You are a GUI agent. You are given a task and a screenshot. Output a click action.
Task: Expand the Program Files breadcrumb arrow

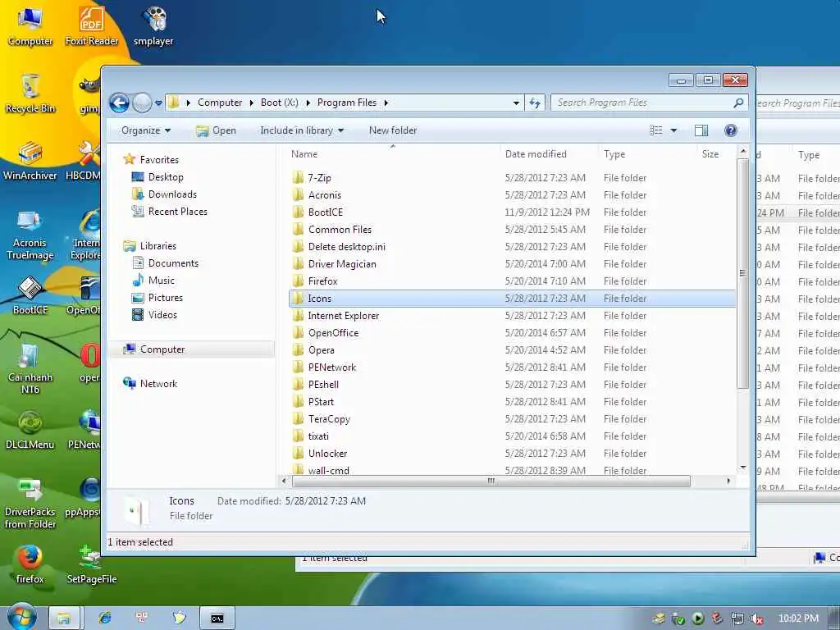coord(386,103)
